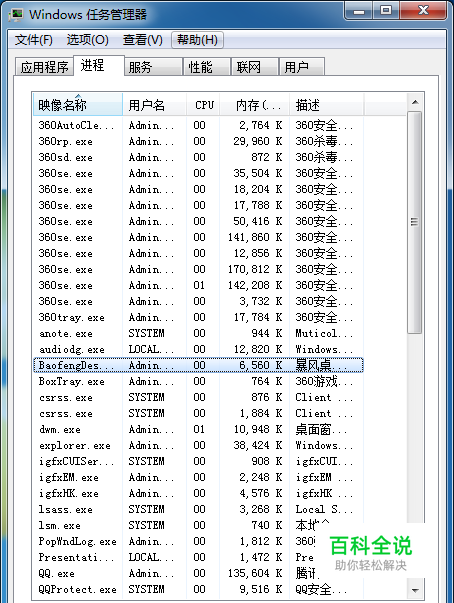The width and height of the screenshot is (454, 603).
Task: Select the 360tray.exe process
Action: point(198,318)
